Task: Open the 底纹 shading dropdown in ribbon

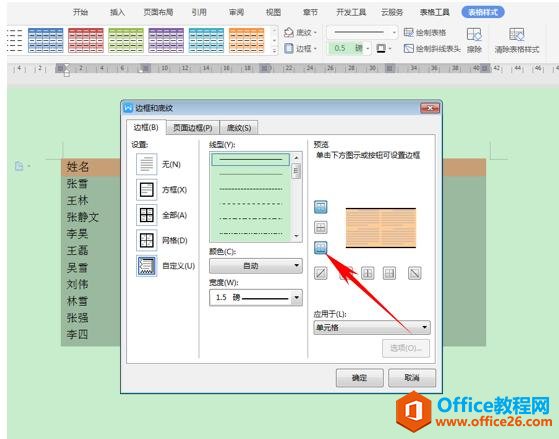Action: click(300, 32)
